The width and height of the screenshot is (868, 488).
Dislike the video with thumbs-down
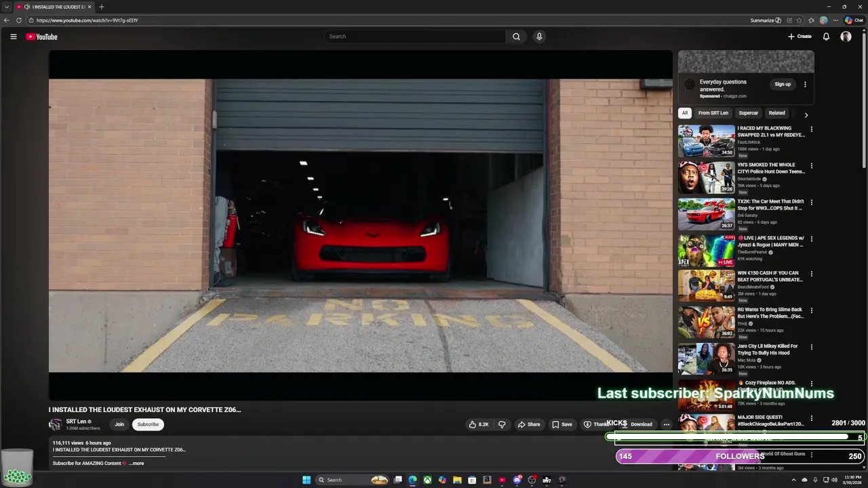point(502,424)
